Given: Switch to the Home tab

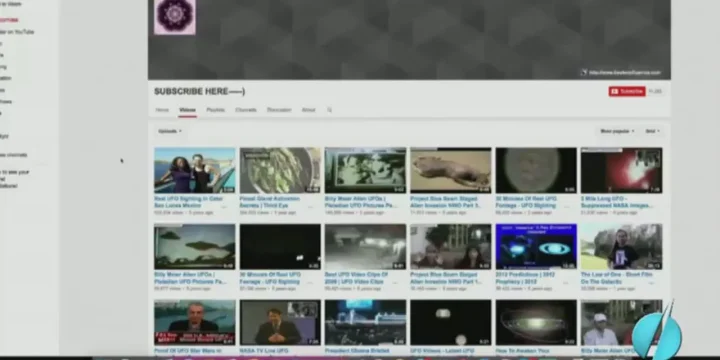Looking at the screenshot, I should pyautogui.click(x=162, y=110).
